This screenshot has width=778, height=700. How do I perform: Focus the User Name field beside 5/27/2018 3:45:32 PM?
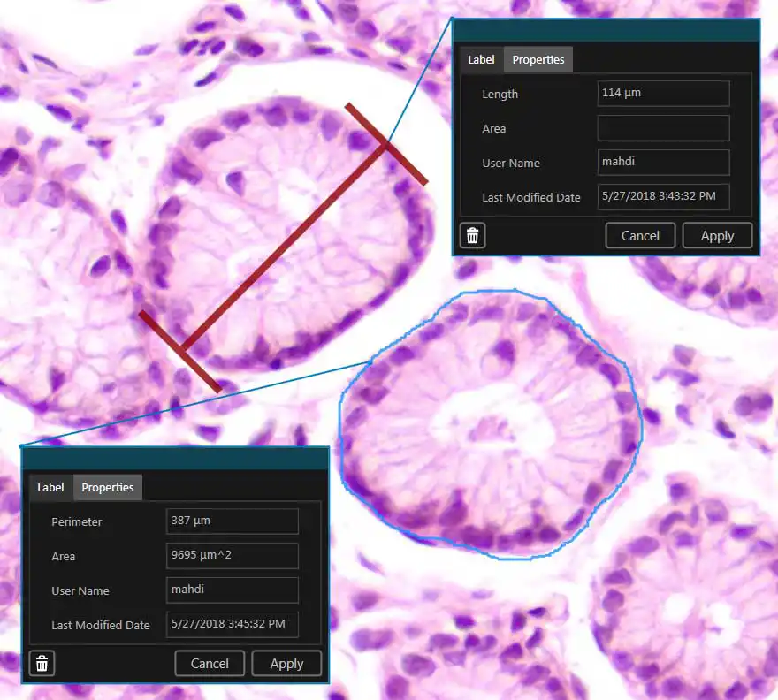click(x=232, y=590)
